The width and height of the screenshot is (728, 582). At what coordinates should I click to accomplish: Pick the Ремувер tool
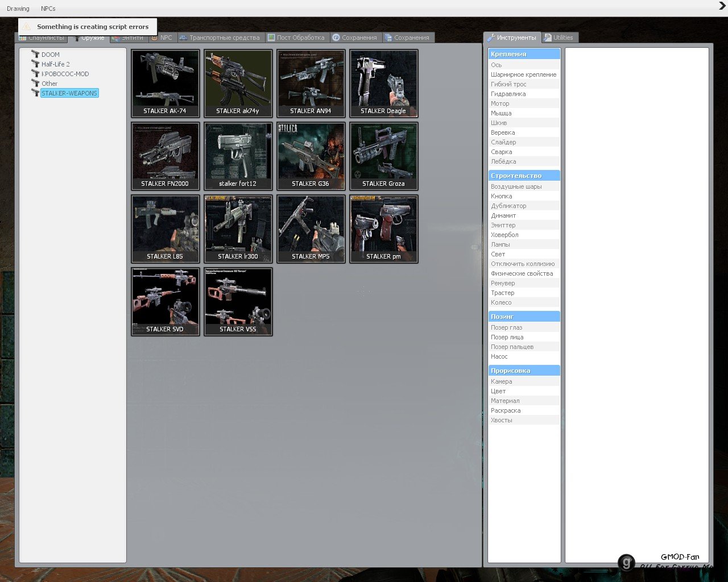[524, 283]
